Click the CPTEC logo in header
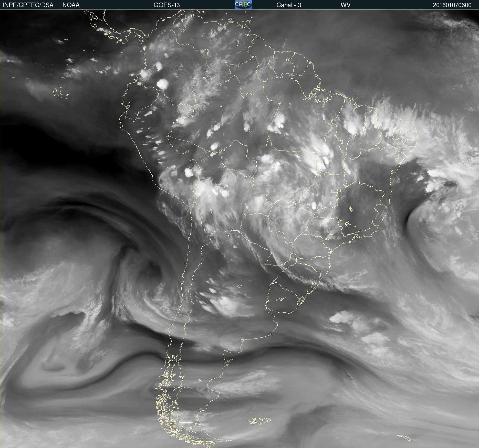 pos(243,5)
